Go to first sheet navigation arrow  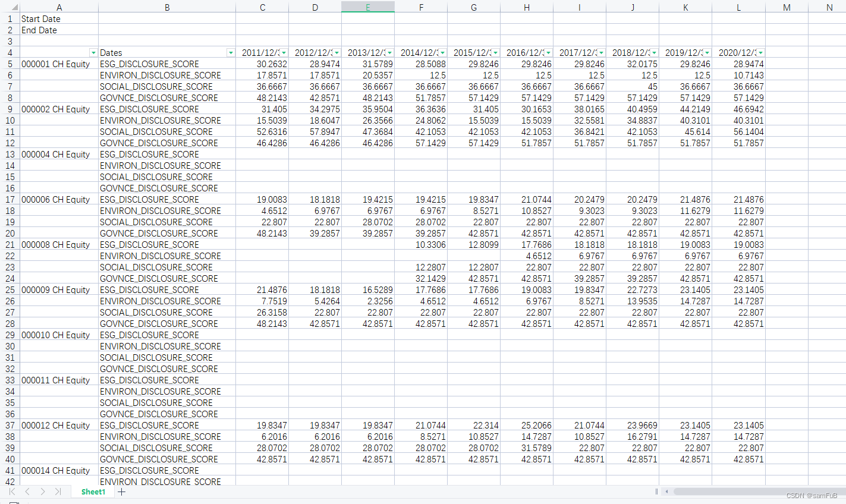(x=12, y=492)
